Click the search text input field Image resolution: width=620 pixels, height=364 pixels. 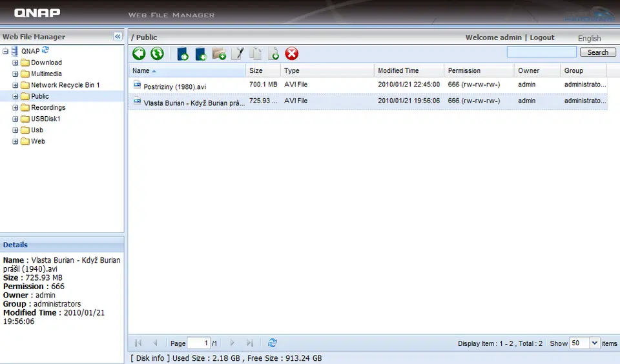coord(541,52)
